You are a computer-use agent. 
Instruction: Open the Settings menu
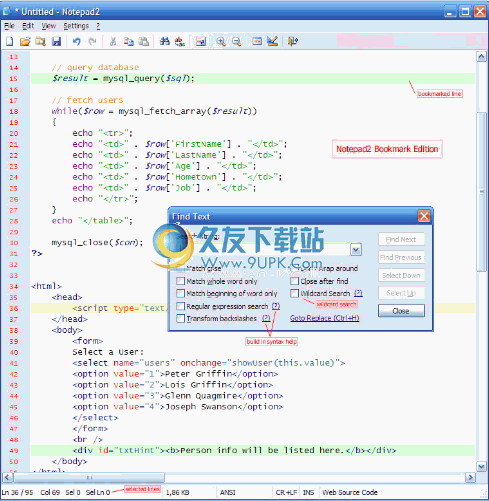76,26
